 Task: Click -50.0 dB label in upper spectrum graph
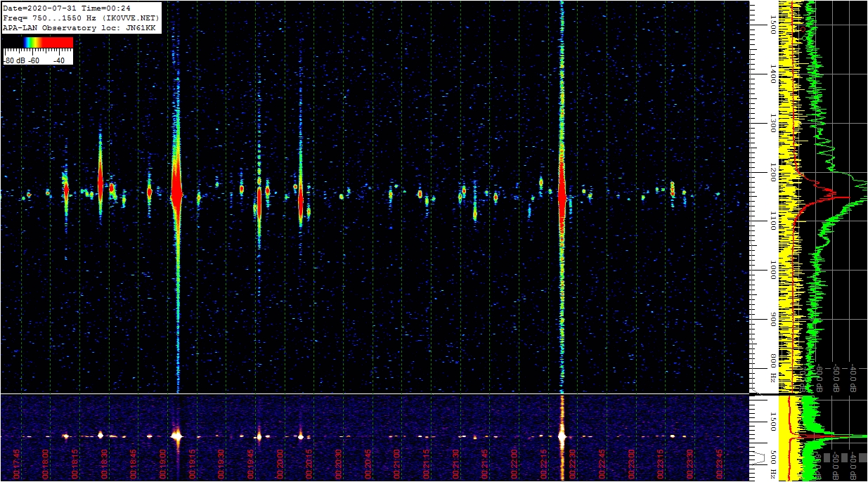point(836,377)
